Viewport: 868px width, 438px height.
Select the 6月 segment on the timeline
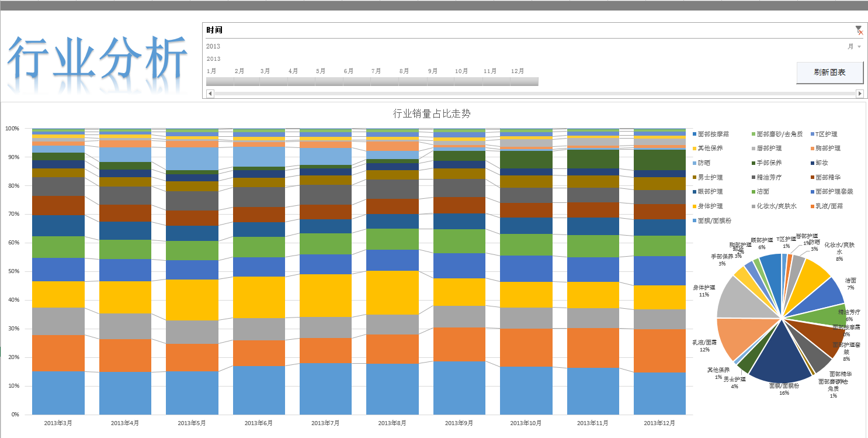tap(356, 81)
